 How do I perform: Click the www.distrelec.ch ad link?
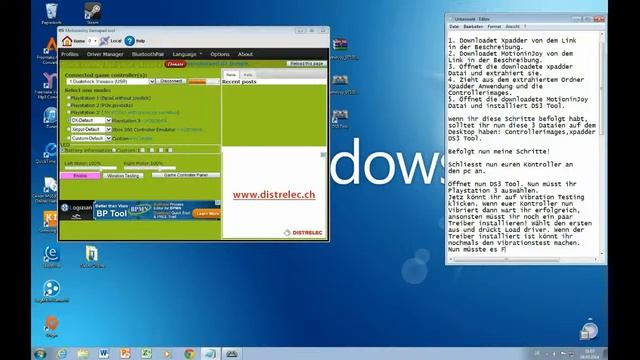tap(274, 195)
